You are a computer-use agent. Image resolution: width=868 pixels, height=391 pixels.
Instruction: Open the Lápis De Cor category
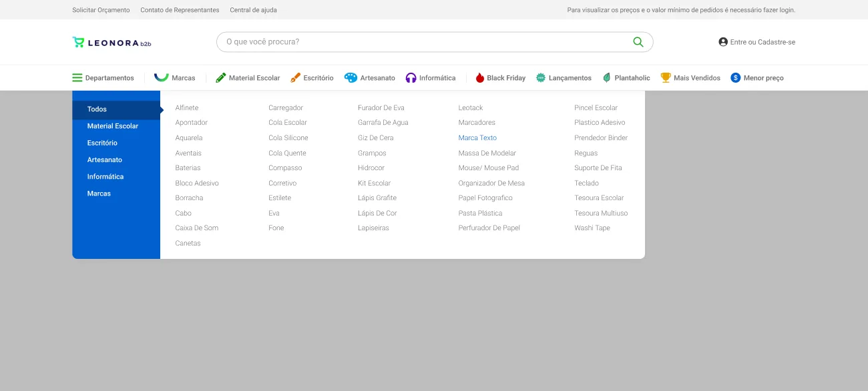[x=377, y=214]
